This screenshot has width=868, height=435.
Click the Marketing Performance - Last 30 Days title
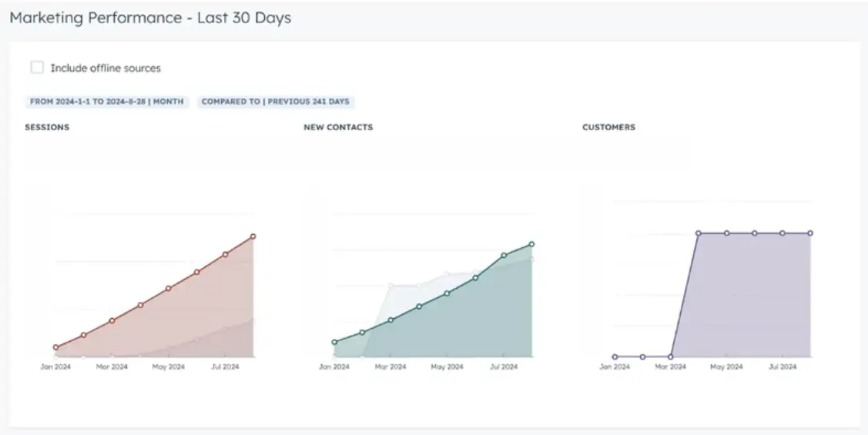pyautogui.click(x=151, y=18)
